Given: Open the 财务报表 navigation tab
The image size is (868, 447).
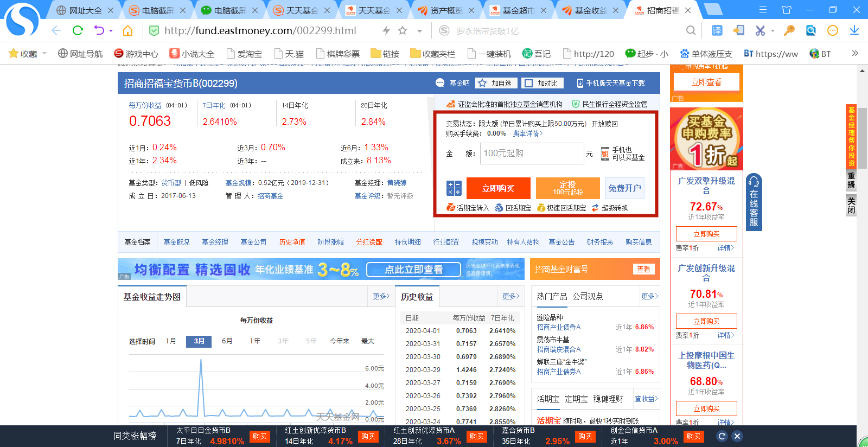Looking at the screenshot, I should click(600, 242).
